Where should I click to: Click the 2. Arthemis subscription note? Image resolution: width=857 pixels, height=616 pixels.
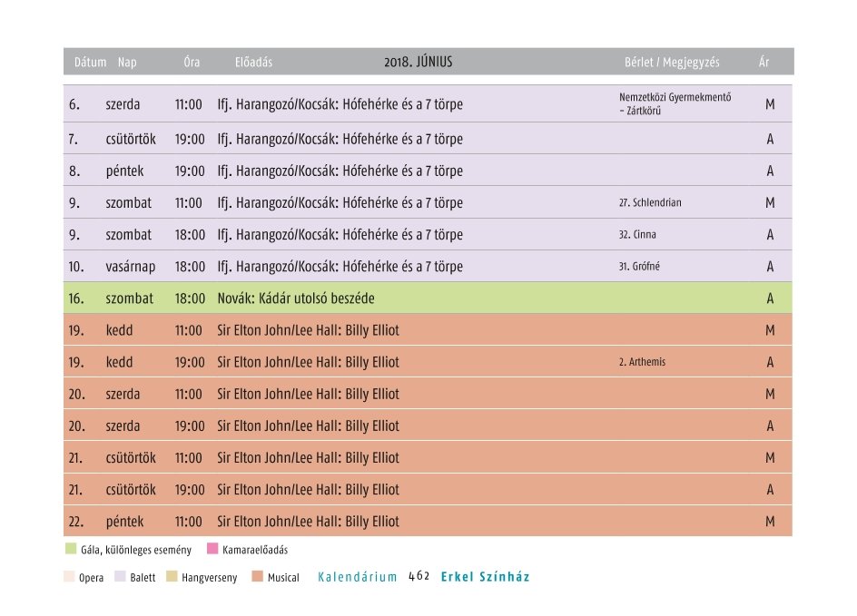coord(642,362)
